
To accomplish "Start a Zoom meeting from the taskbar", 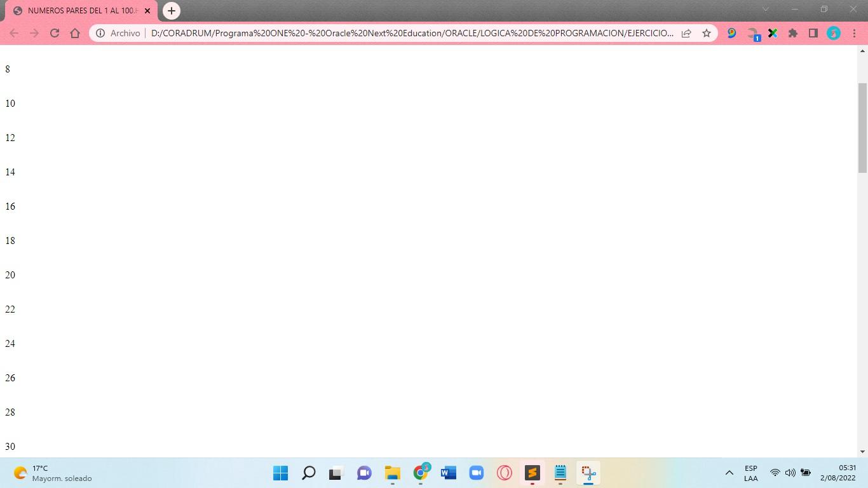I will click(x=476, y=473).
